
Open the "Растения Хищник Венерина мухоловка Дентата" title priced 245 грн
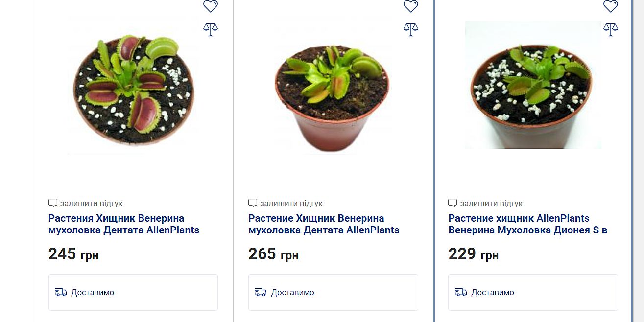(x=123, y=224)
